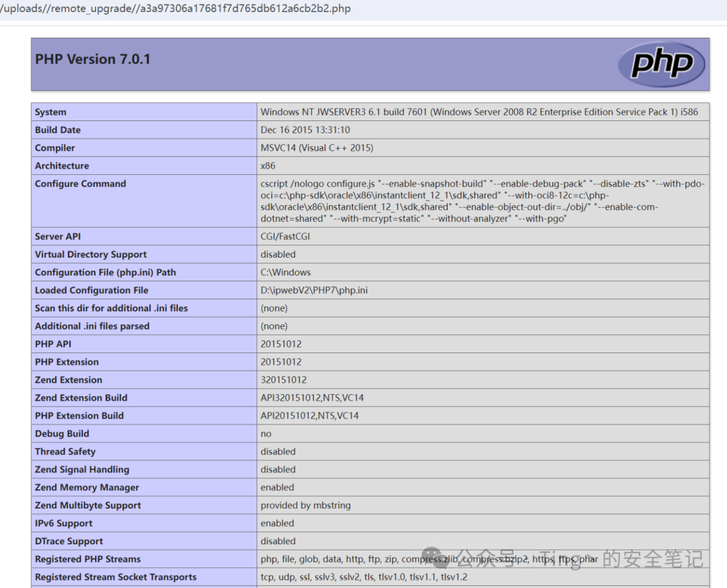Click Registered Stream Socket Transports label

tap(116, 577)
